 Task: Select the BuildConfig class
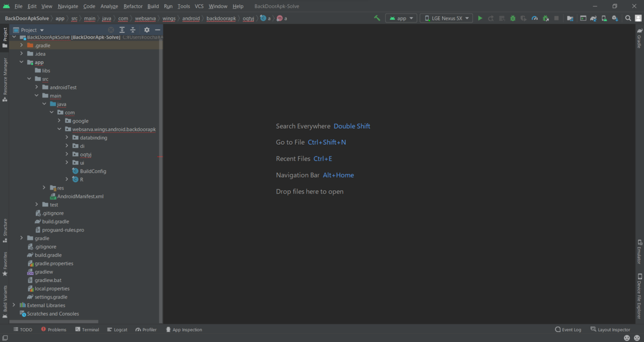89,171
